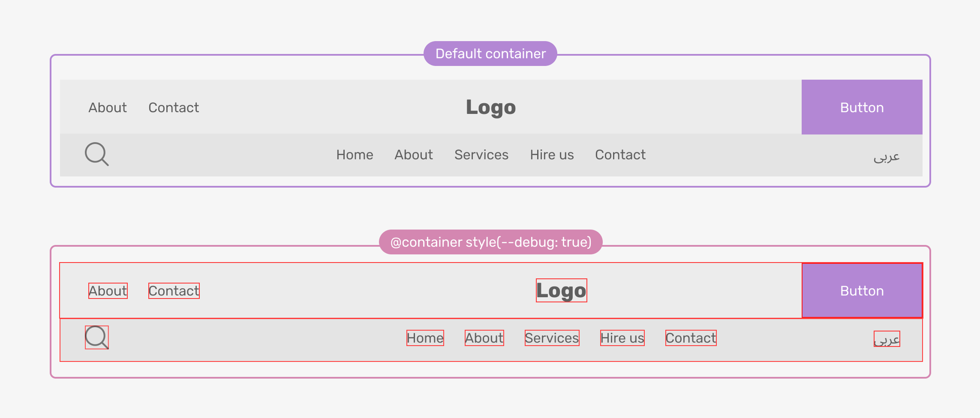
Task: Click the Default container label pill
Action: (490, 54)
